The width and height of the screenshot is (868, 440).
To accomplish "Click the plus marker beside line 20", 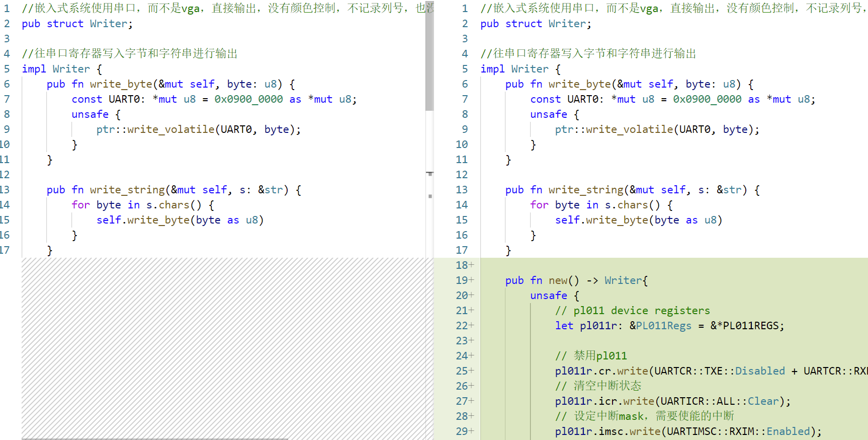I will pyautogui.click(x=472, y=296).
